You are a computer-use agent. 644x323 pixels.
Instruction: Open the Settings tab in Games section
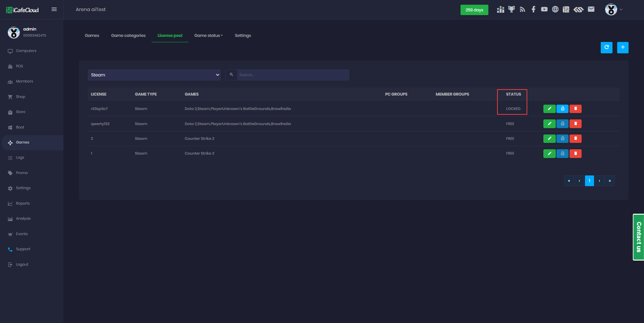coord(243,36)
